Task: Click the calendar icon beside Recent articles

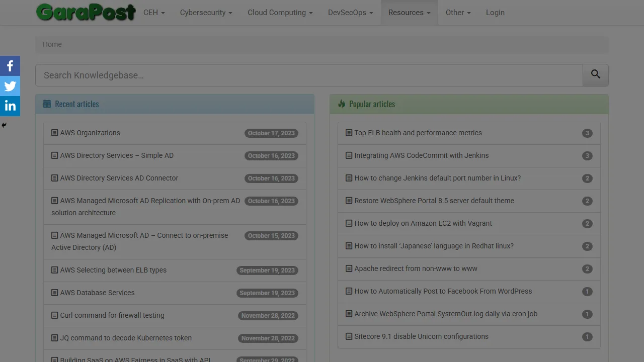Action: tap(47, 104)
